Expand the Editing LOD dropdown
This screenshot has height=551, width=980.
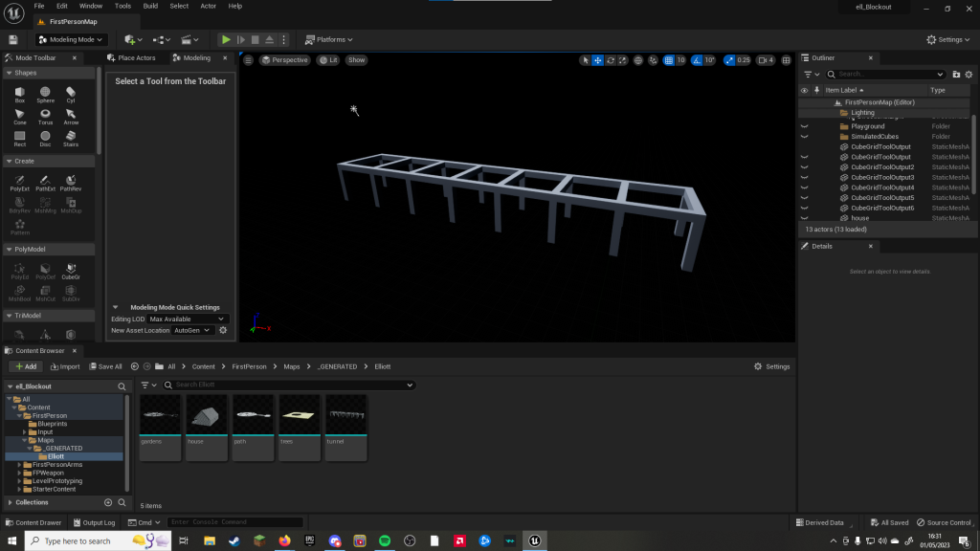188,319
